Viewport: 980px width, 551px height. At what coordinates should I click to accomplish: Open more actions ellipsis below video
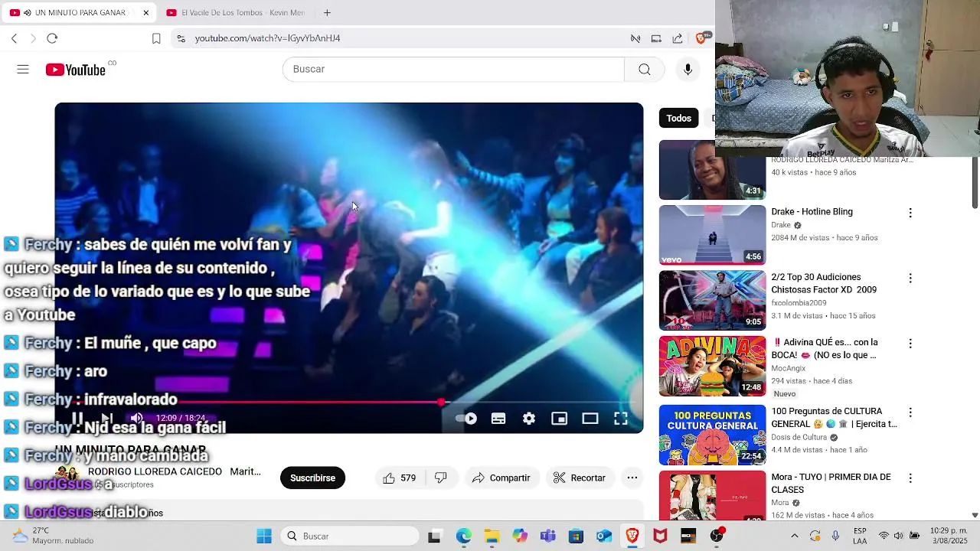[632, 478]
